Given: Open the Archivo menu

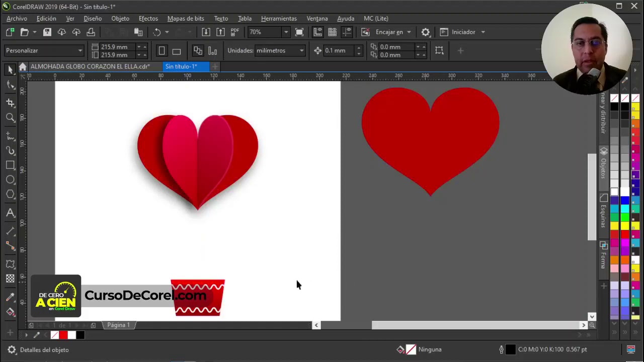Looking at the screenshot, I should 17,19.
